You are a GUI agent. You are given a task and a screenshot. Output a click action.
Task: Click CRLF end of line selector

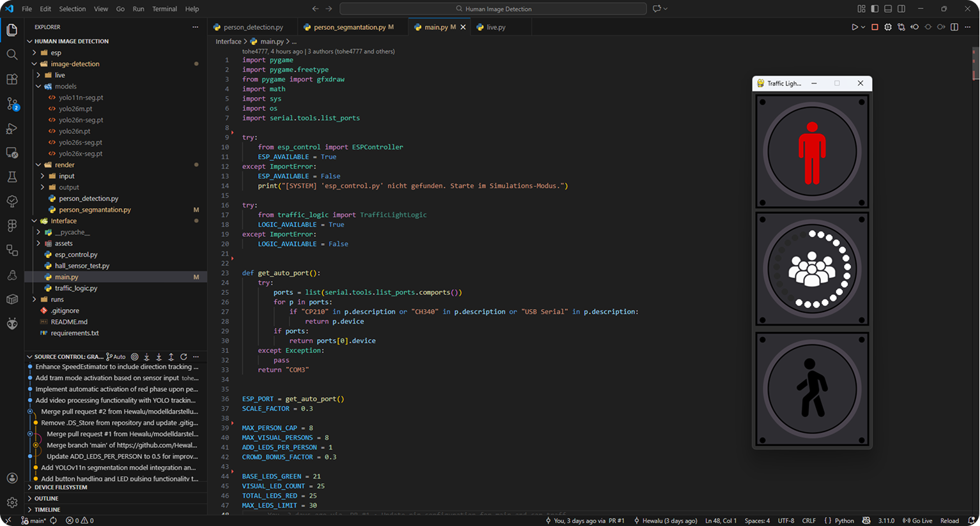tap(809, 521)
